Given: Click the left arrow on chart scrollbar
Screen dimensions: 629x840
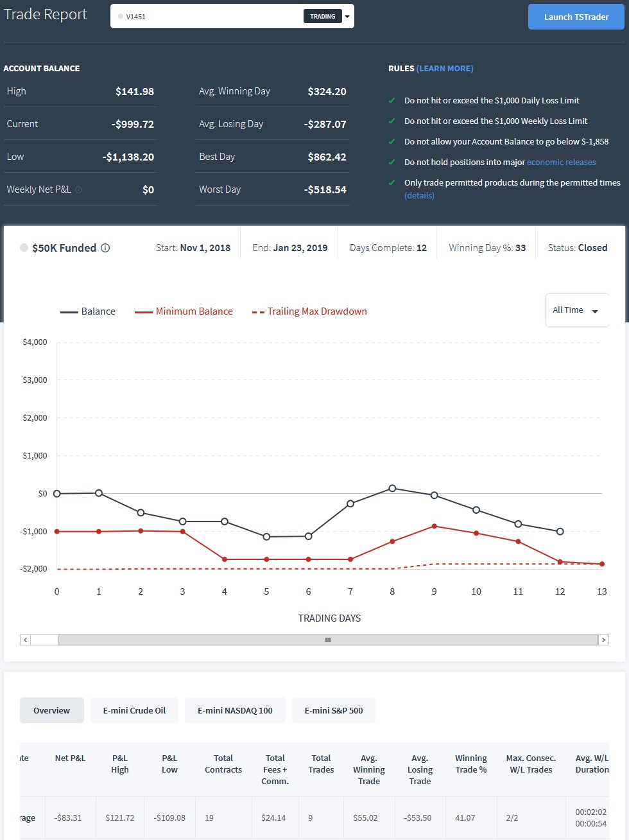Looking at the screenshot, I should [25, 640].
